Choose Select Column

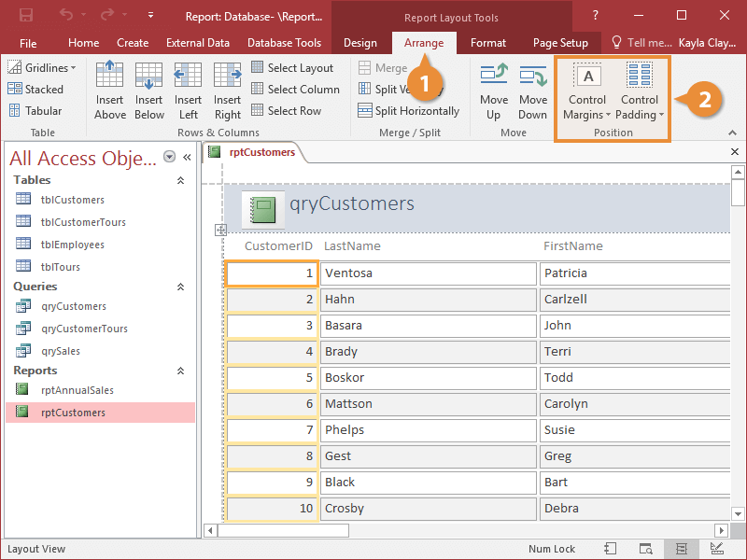[x=295, y=89]
